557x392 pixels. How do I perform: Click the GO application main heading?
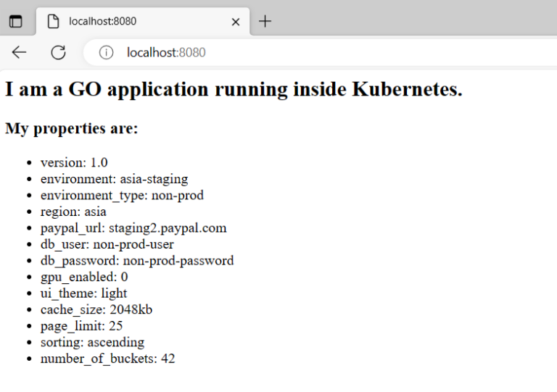pos(234,90)
